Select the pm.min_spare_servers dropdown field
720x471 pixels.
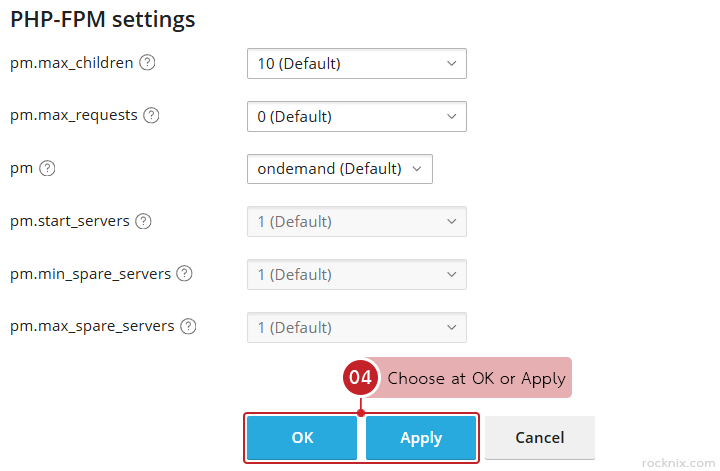[356, 275]
